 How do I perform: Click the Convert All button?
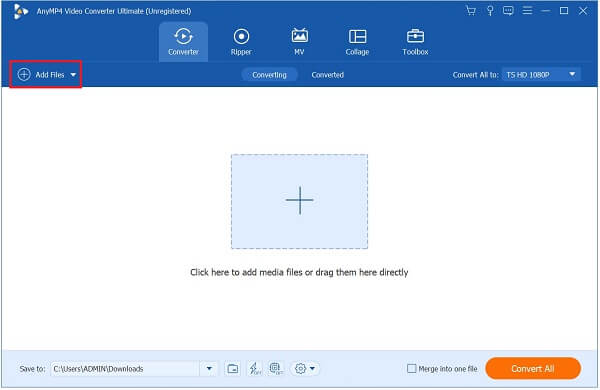point(533,369)
